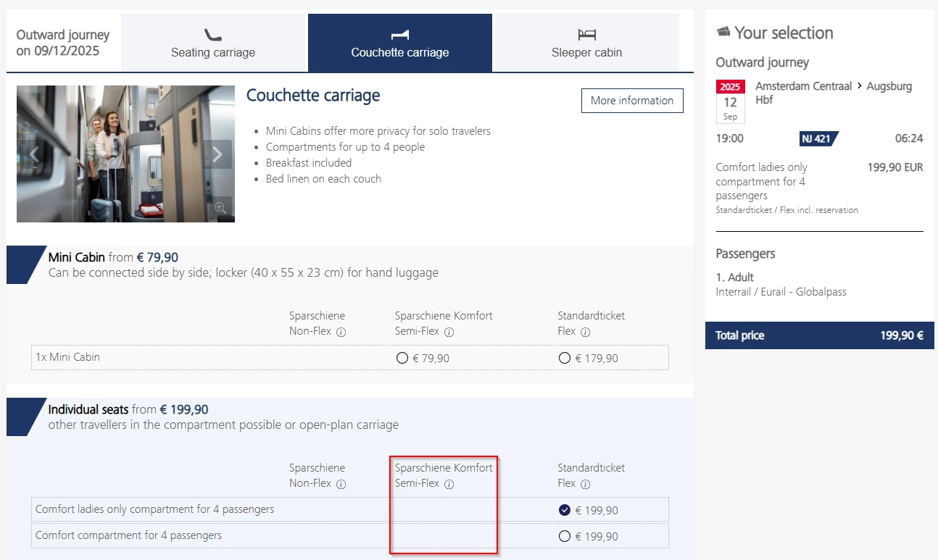This screenshot has height=560, width=938.
Task: Switch to Seating carriage tab
Action: (213, 43)
